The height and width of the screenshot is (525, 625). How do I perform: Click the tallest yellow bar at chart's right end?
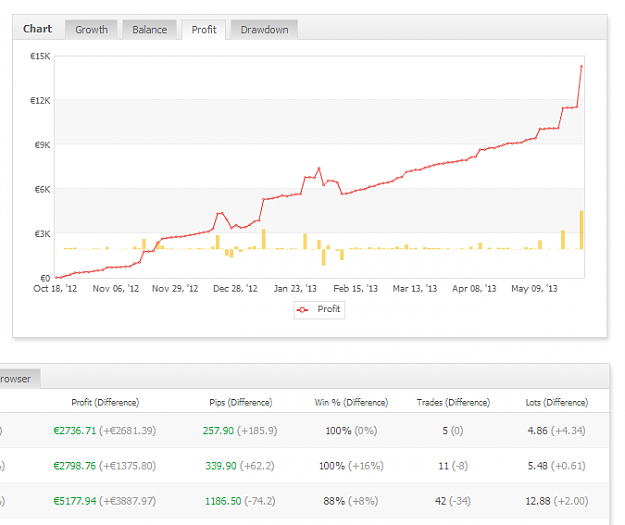click(582, 230)
